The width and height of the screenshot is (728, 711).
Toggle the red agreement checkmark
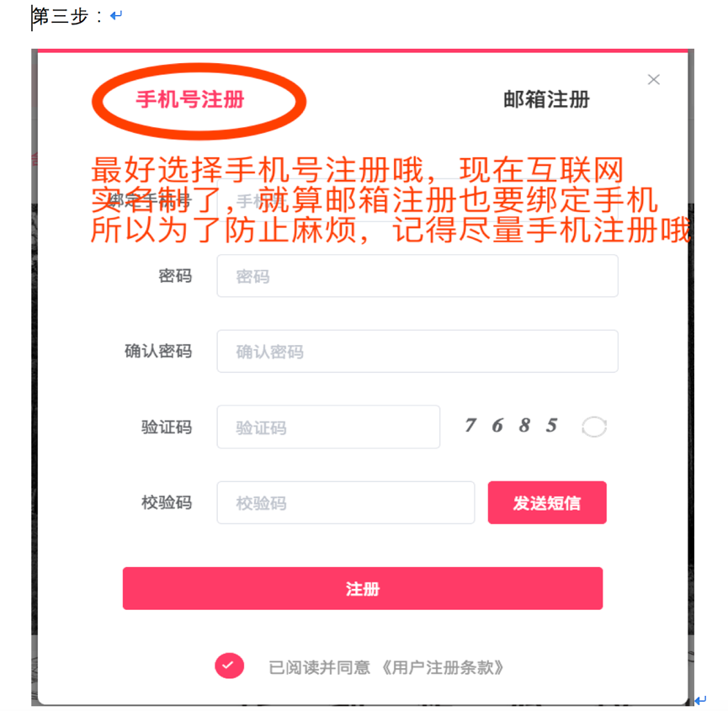click(230, 666)
